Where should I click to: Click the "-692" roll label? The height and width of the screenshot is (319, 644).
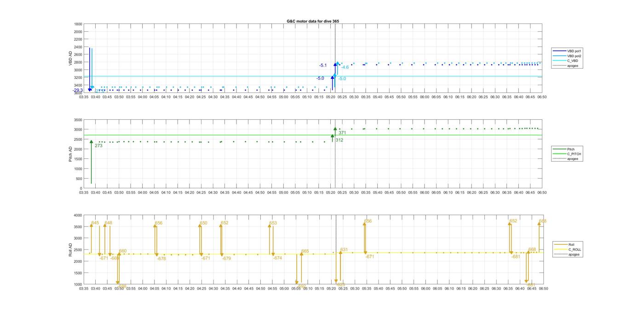[x=302, y=286]
